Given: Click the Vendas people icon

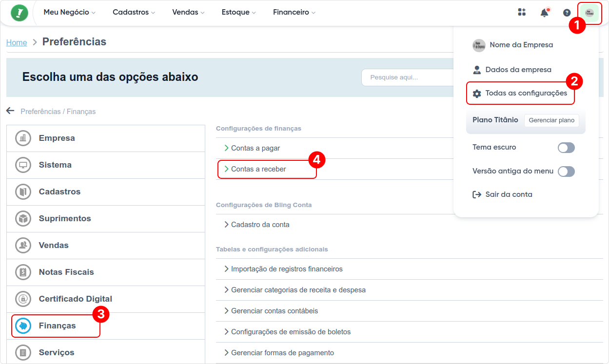Looking at the screenshot, I should point(23,246).
